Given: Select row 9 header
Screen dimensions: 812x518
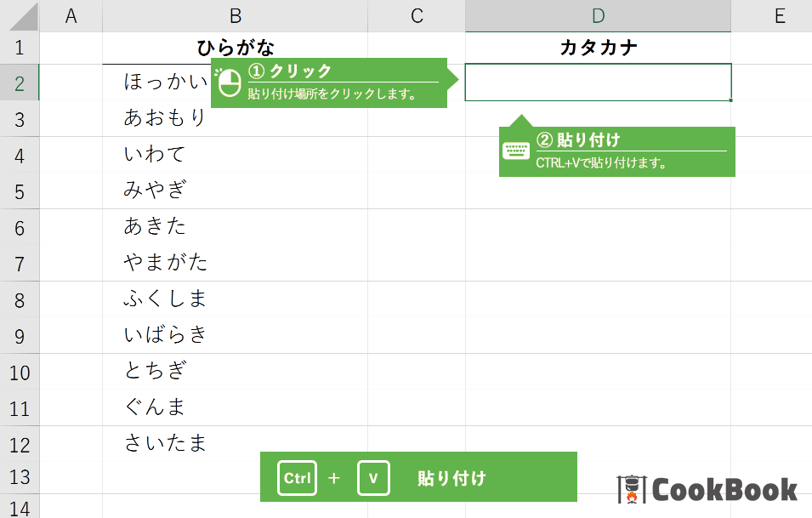Looking at the screenshot, I should coord(20,336).
